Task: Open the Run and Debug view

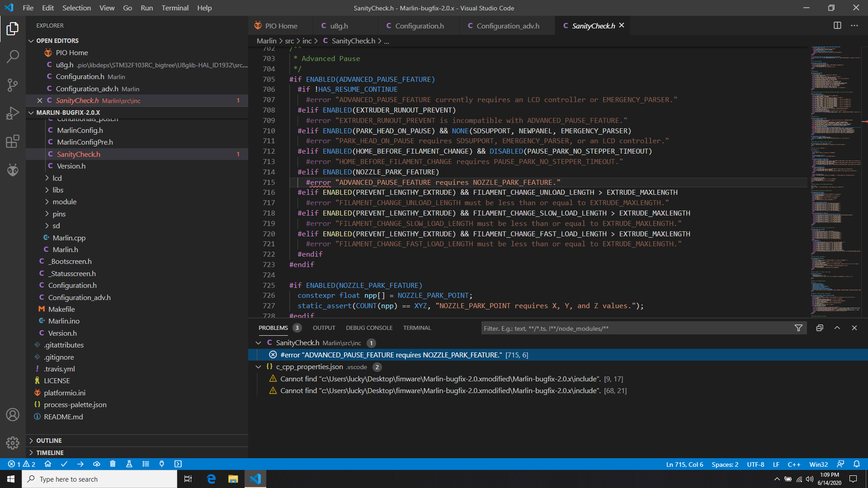Action: [x=12, y=113]
